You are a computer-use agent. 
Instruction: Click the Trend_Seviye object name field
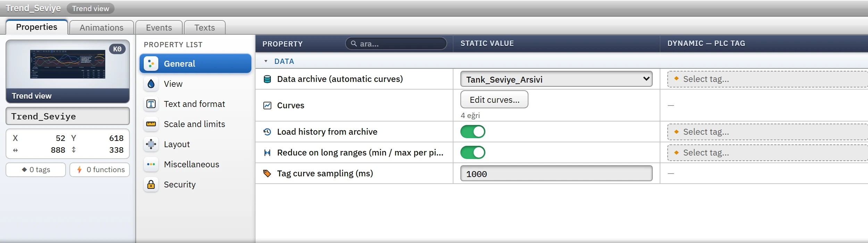pos(68,116)
